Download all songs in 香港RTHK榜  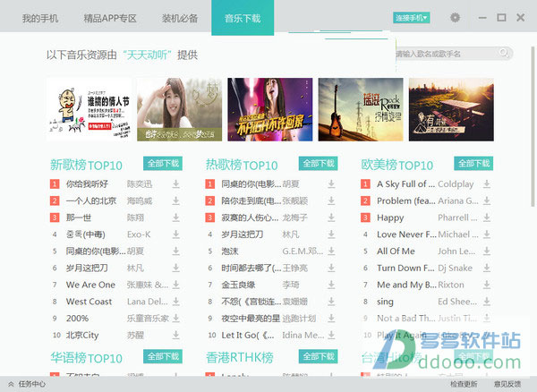318,356
